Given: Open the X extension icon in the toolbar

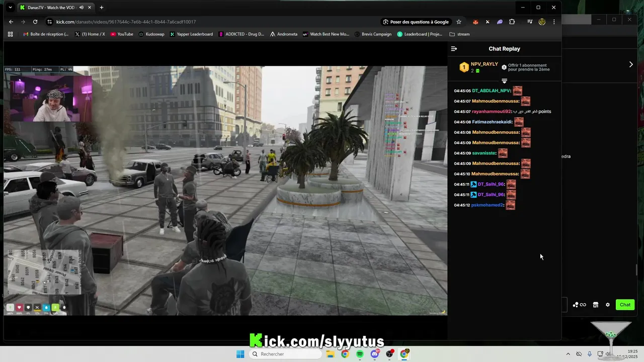Looking at the screenshot, I should tap(488, 22).
